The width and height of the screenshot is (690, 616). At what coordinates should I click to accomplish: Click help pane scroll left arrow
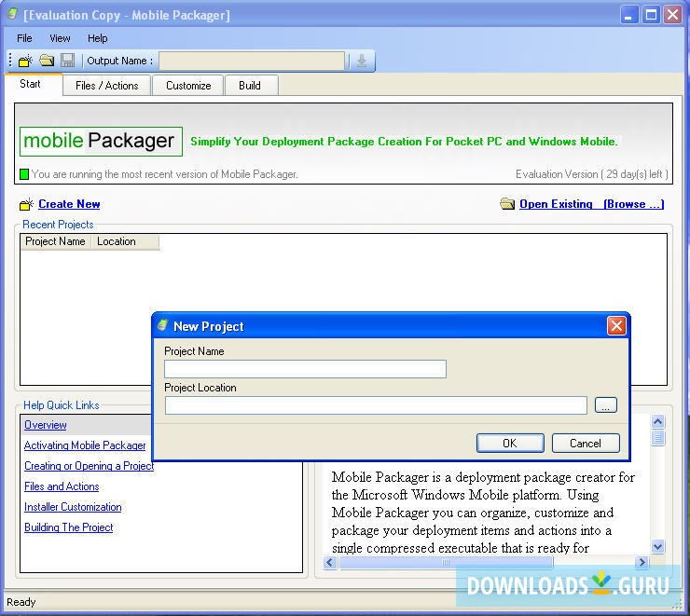point(330,562)
